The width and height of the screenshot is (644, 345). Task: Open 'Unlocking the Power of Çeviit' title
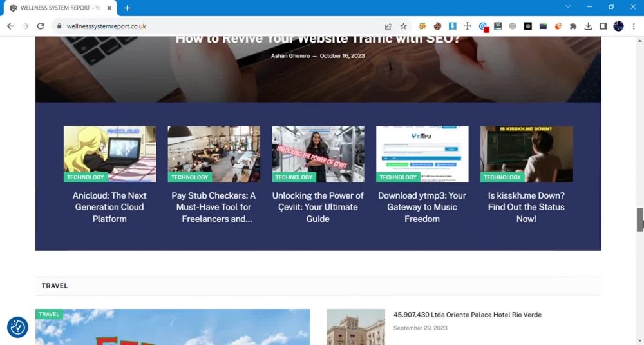(x=318, y=207)
